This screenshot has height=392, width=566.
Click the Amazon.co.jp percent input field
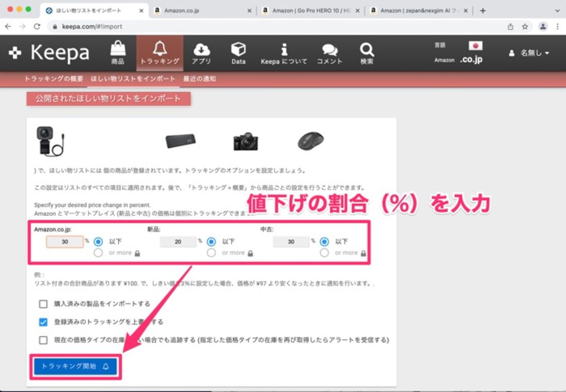pyautogui.click(x=65, y=242)
